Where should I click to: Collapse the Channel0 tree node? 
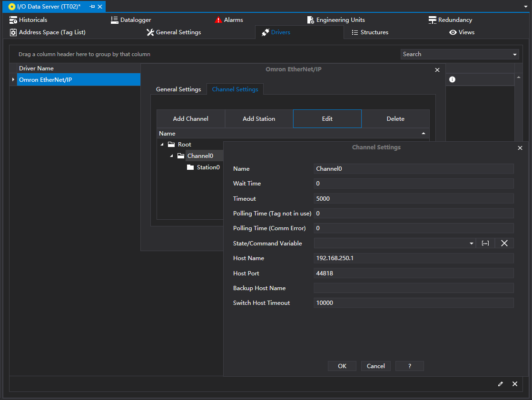tap(171, 156)
